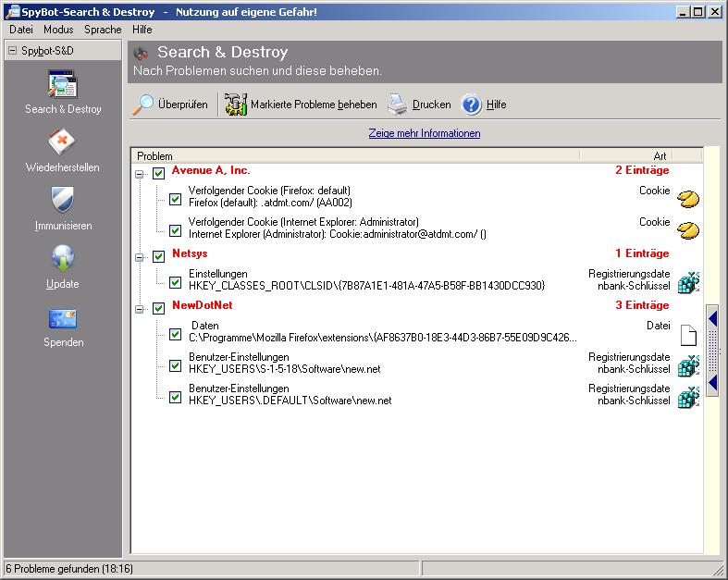Uncheck the Netsys group checkbox
Image resolution: width=728 pixels, height=580 pixels.
click(x=159, y=256)
